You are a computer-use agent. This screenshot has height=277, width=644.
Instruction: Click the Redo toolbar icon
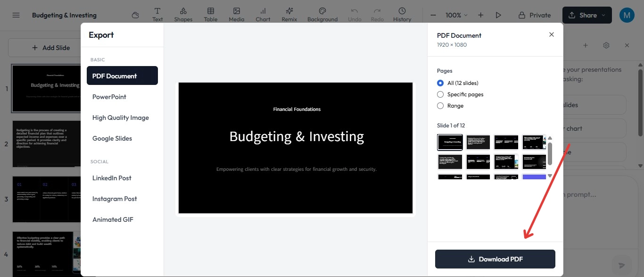pyautogui.click(x=377, y=15)
